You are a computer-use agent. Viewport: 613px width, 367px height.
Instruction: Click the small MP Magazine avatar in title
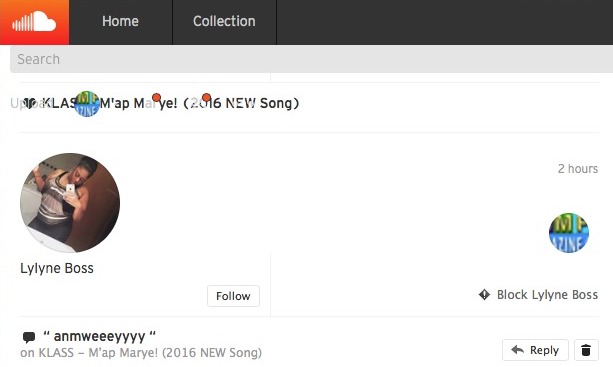click(87, 104)
